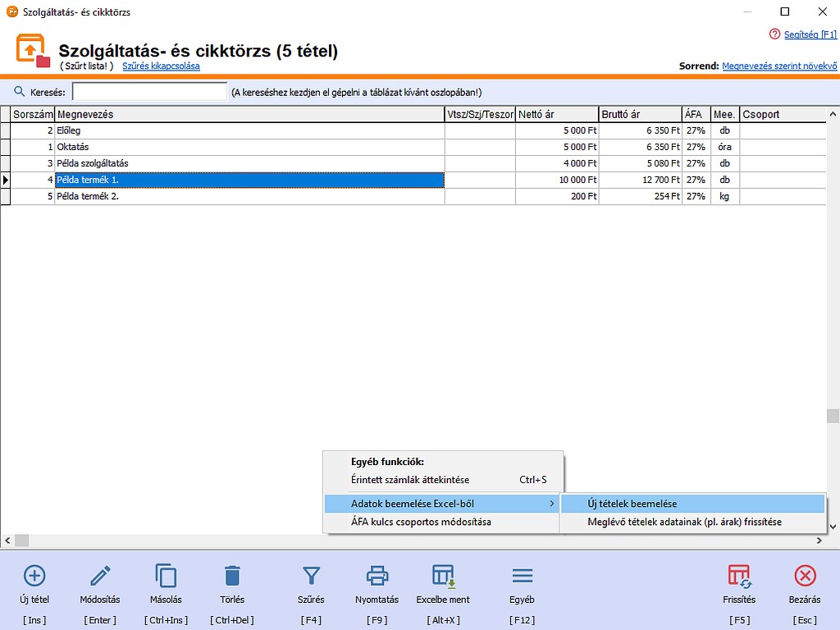
Task: Click the Frissítés refresh icon
Action: pos(739,576)
